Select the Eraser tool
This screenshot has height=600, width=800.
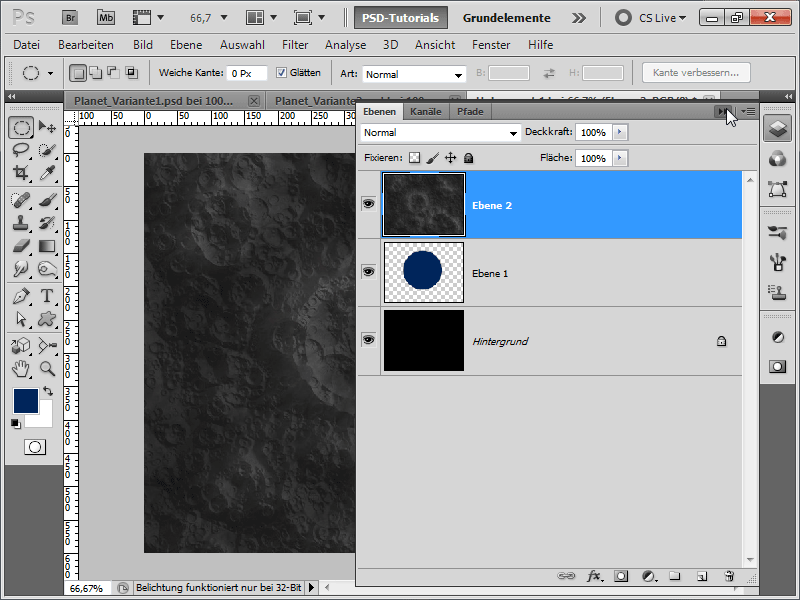click(21, 246)
